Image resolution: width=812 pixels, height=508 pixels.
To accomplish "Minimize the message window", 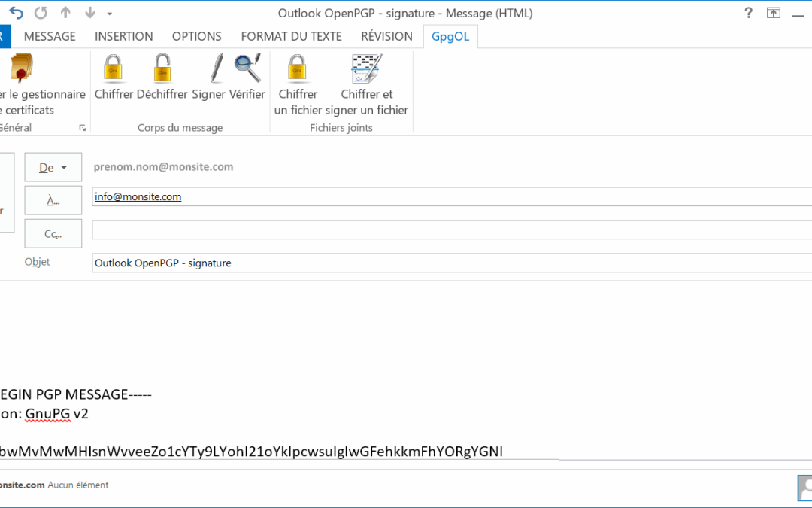I will pyautogui.click(x=798, y=14).
